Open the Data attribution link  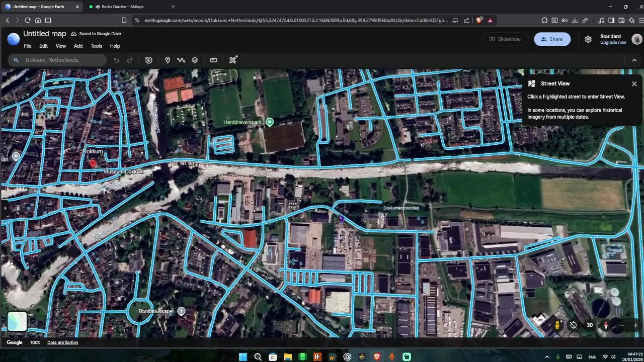pyautogui.click(x=62, y=342)
